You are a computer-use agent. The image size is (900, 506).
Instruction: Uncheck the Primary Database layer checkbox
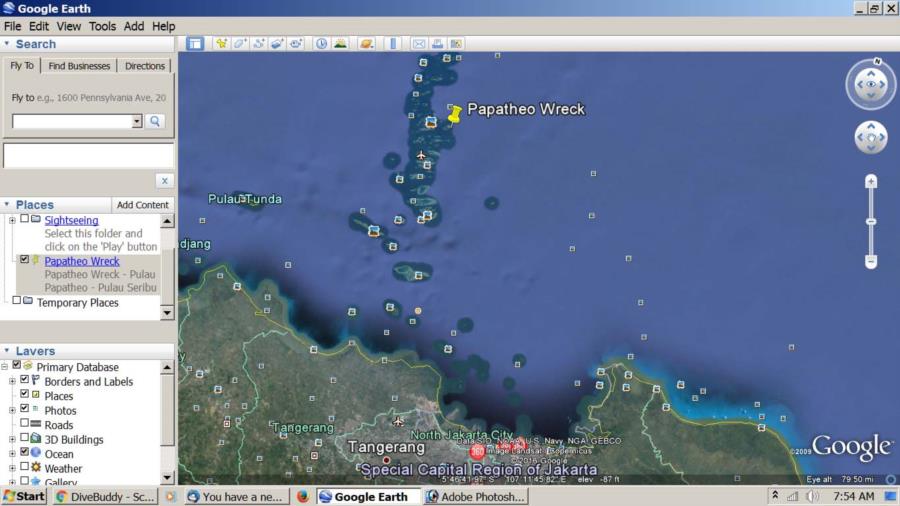pyautogui.click(x=17, y=365)
